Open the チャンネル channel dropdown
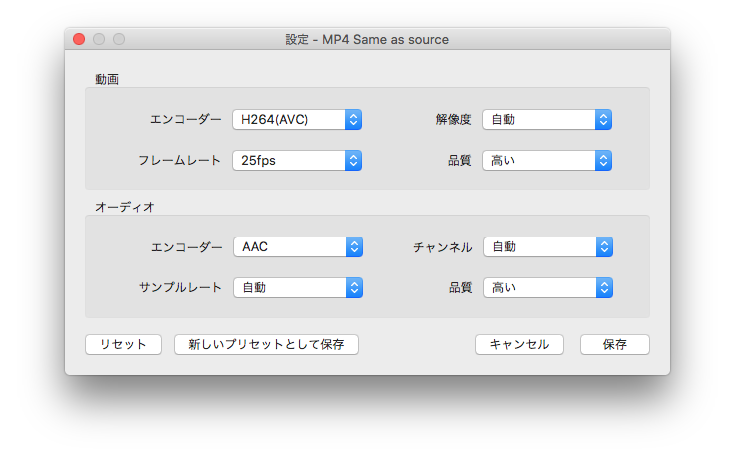737x462 pixels. [546, 247]
